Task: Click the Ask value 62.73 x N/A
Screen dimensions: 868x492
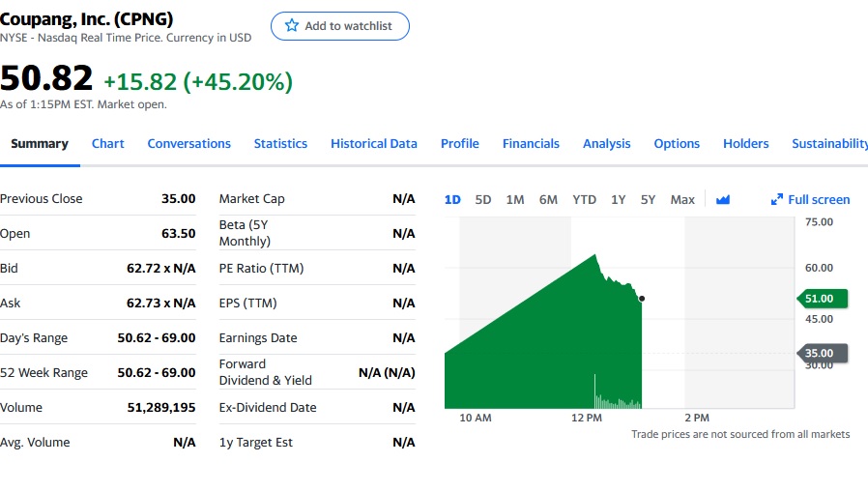Action: [x=161, y=304]
